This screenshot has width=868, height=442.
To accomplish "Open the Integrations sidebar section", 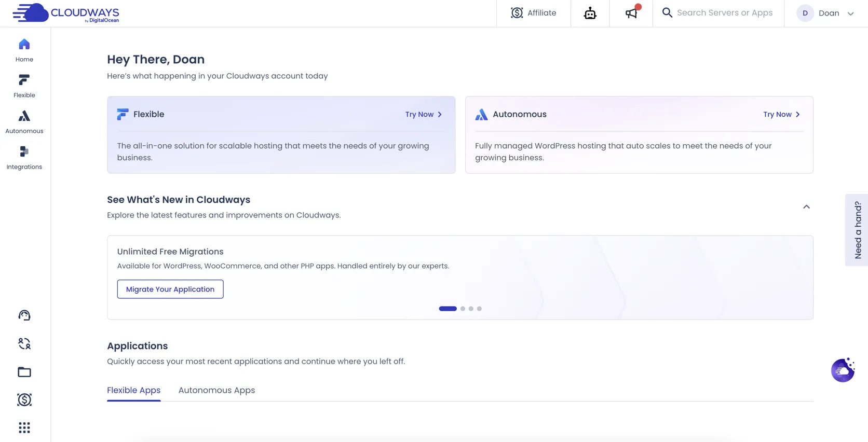I will point(24,158).
